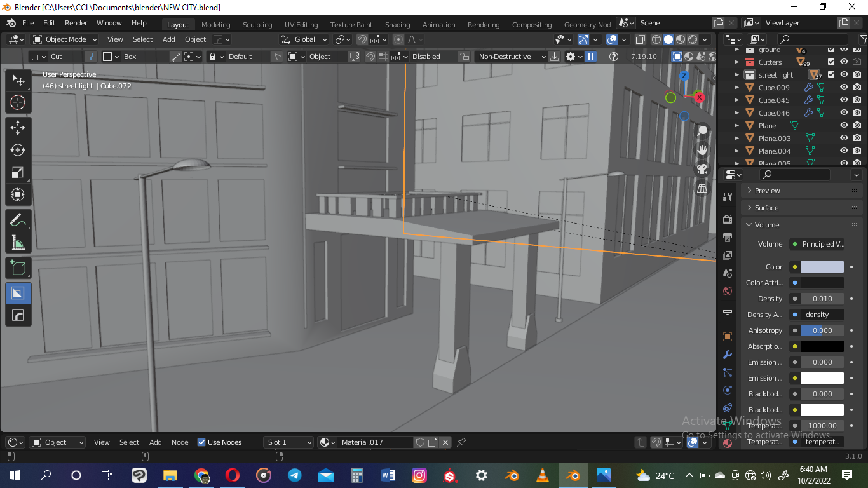Uncheck the ground collection exclude checkbox
868x488 pixels.
(831, 50)
